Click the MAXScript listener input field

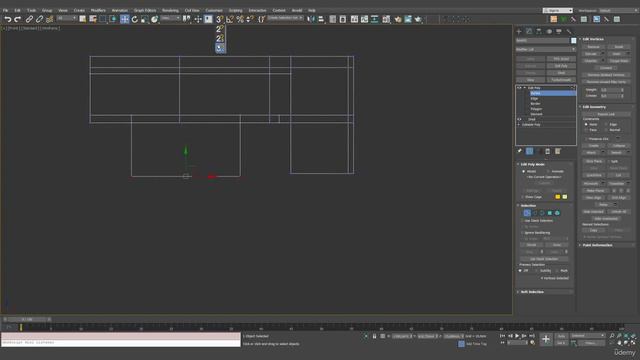(121, 342)
